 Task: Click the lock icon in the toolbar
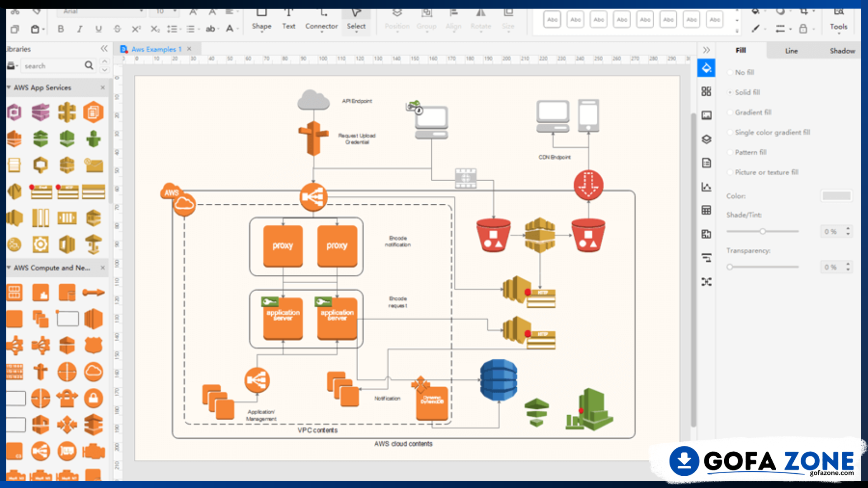point(803,29)
